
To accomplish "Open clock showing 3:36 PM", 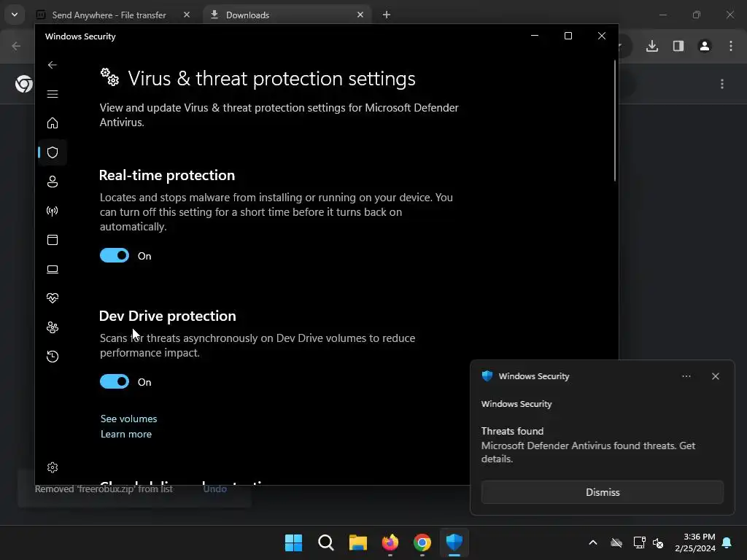I will point(694,542).
